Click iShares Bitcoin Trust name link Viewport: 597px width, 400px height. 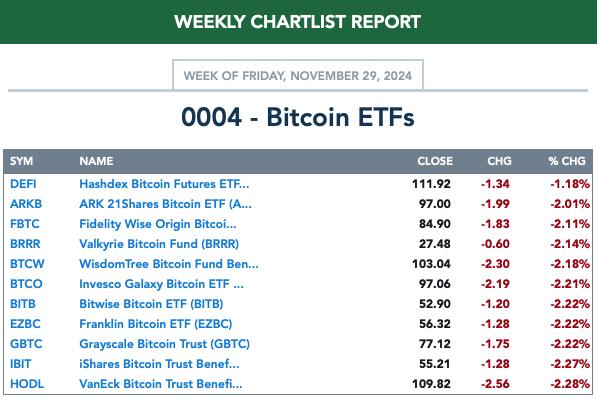(159, 364)
